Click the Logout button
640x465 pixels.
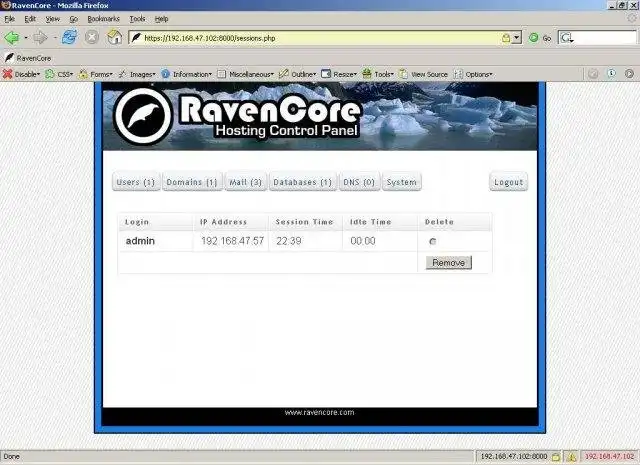(509, 182)
